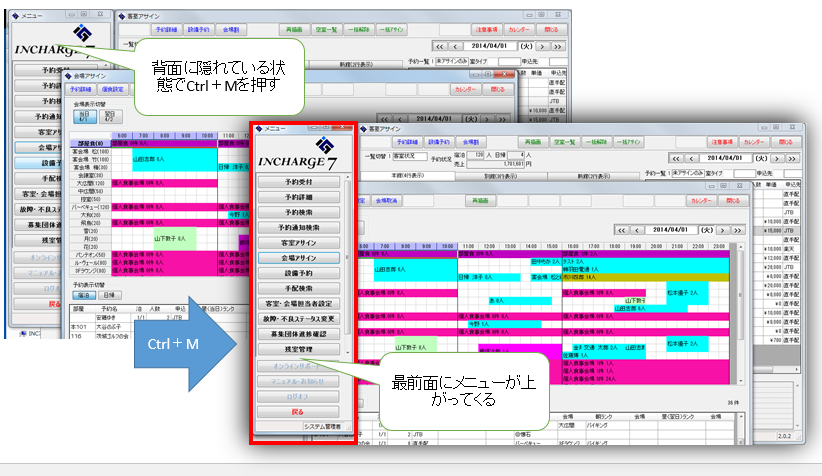
Task: Select バーベキュー(120) room row
Action: point(91,207)
